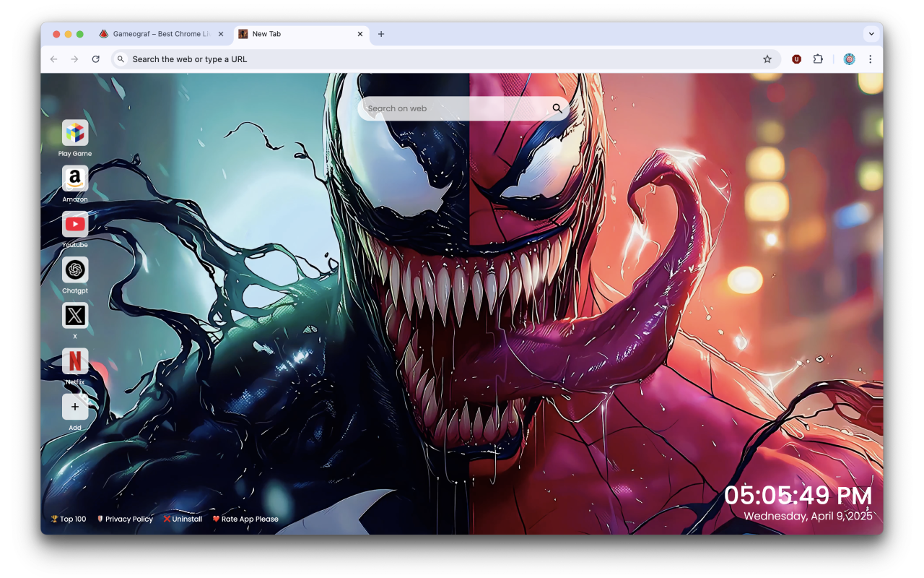
Task: Open the Chrome extensions puzzle icon
Action: tap(818, 59)
